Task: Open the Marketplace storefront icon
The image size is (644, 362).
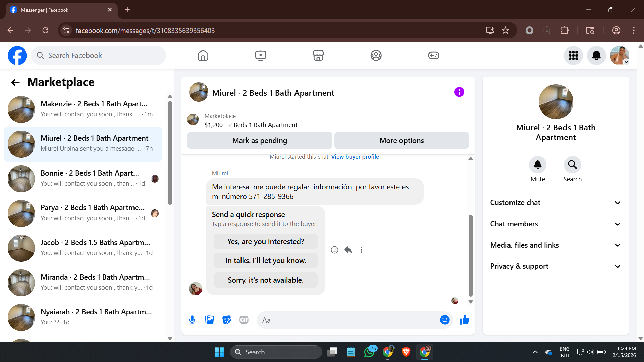Action: pos(318,55)
